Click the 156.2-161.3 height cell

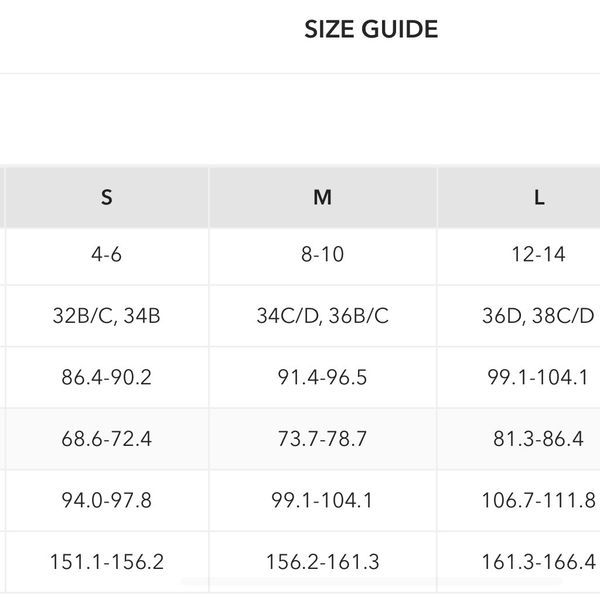point(322,561)
